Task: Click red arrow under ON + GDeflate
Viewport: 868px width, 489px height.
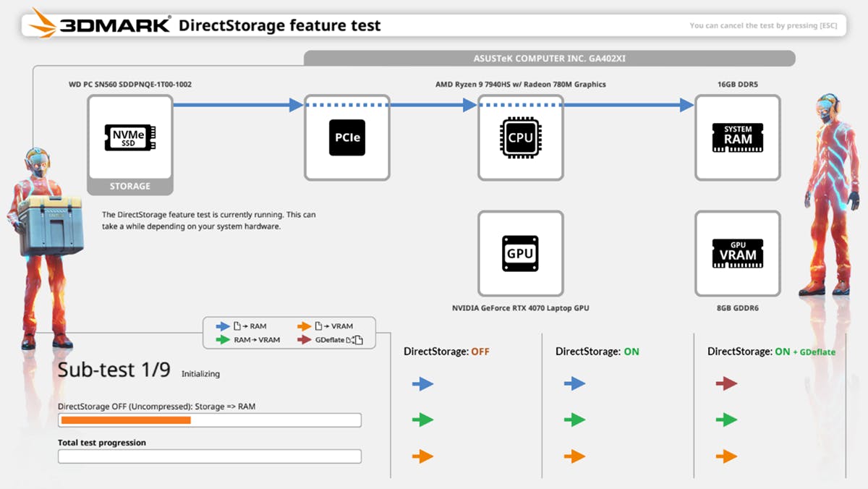Action: click(x=726, y=383)
